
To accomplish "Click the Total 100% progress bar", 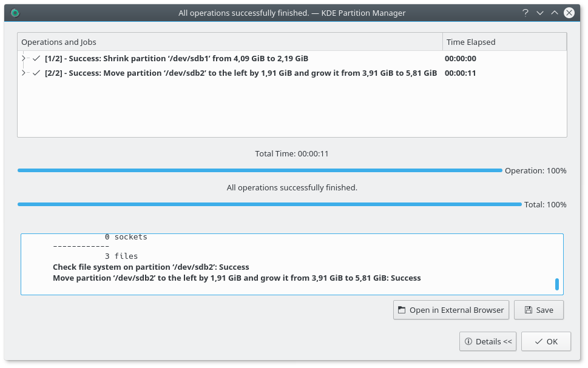I will [269, 204].
